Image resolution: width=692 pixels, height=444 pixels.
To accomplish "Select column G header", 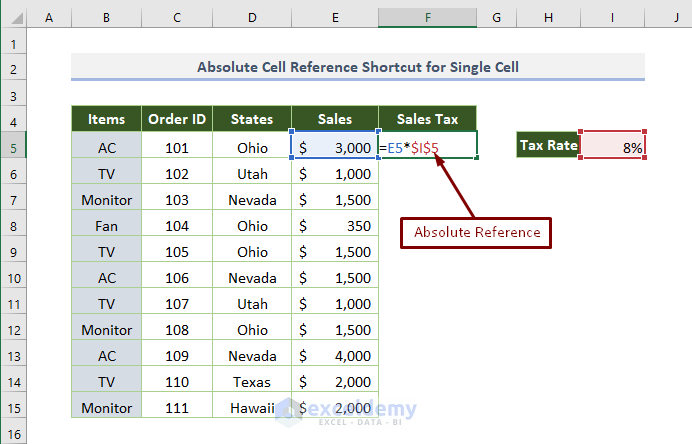I will (496, 18).
